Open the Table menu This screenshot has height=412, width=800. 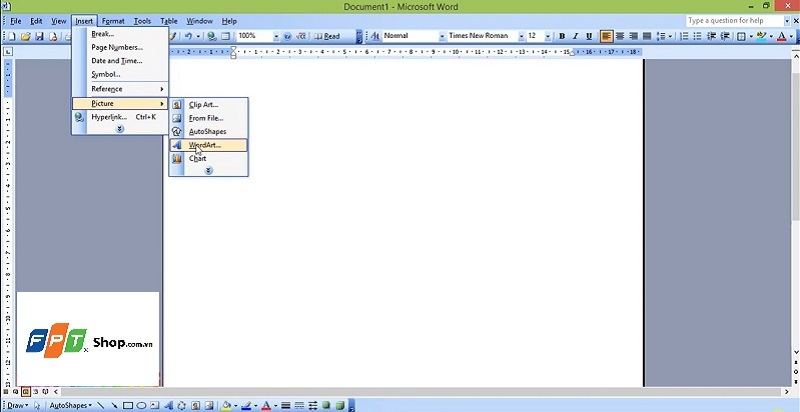pyautogui.click(x=169, y=21)
